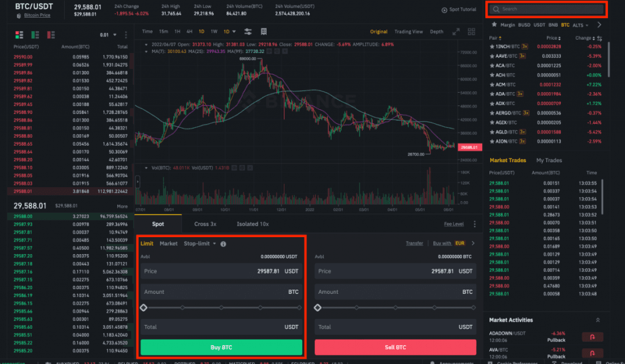
Task: Click the favorites star filter in pair list
Action: point(493,25)
